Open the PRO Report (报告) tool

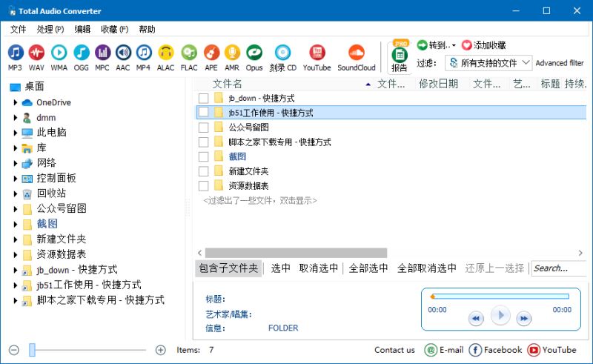click(x=400, y=57)
